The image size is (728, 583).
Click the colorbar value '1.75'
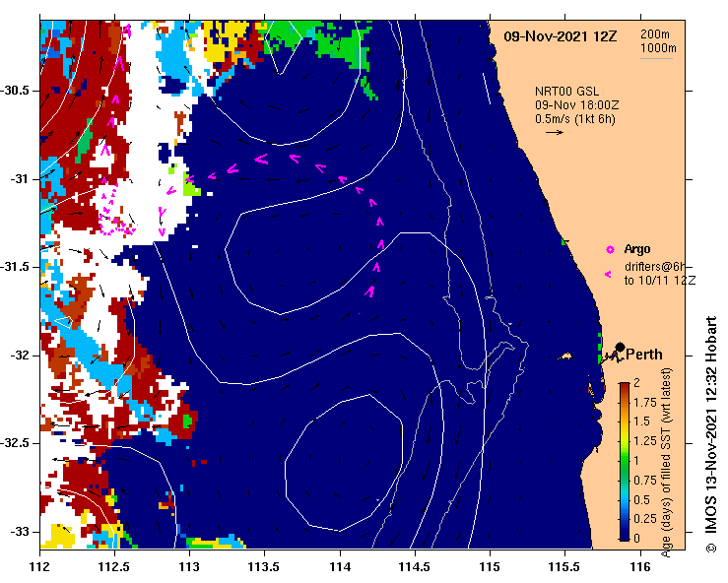pos(645,403)
